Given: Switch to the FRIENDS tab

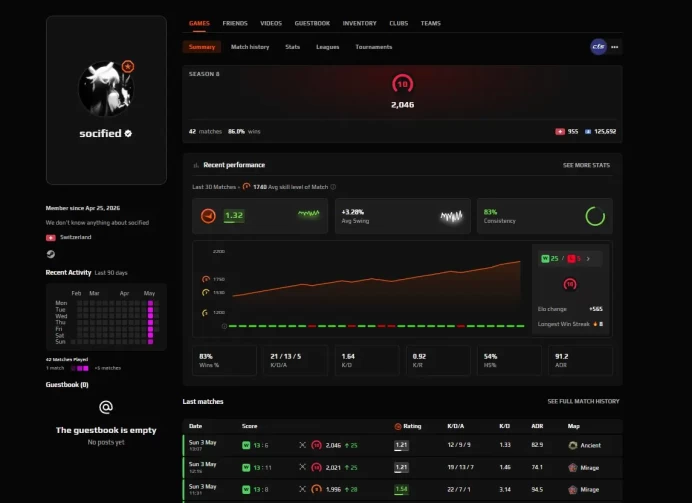Looking at the screenshot, I should 235,23.
